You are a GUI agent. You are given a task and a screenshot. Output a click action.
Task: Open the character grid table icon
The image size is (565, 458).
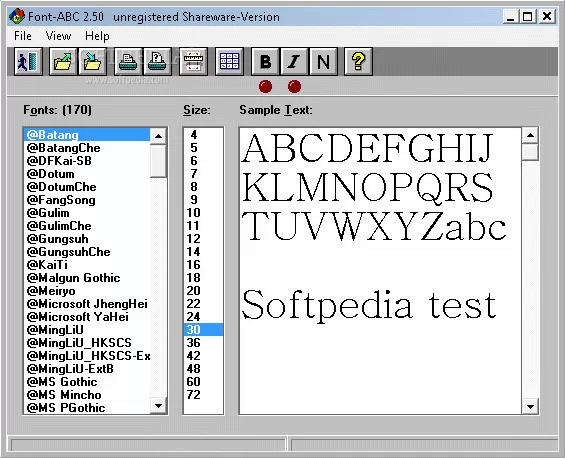[229, 62]
